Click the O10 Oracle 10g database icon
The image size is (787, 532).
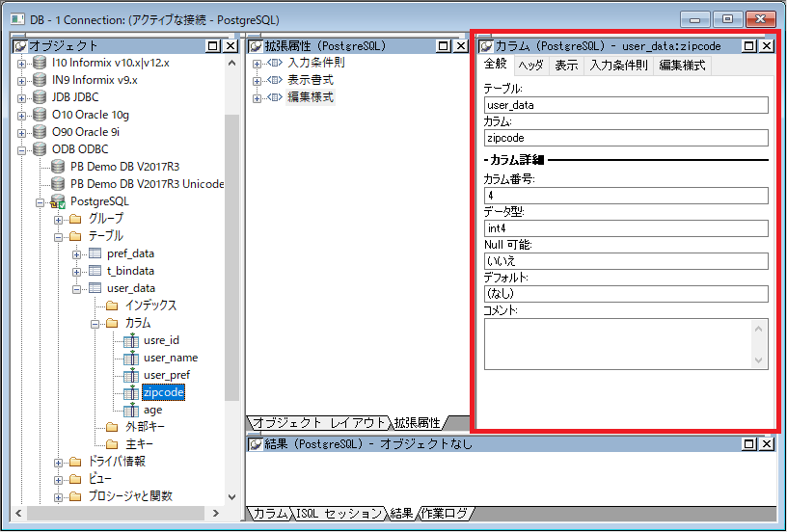click(40, 115)
